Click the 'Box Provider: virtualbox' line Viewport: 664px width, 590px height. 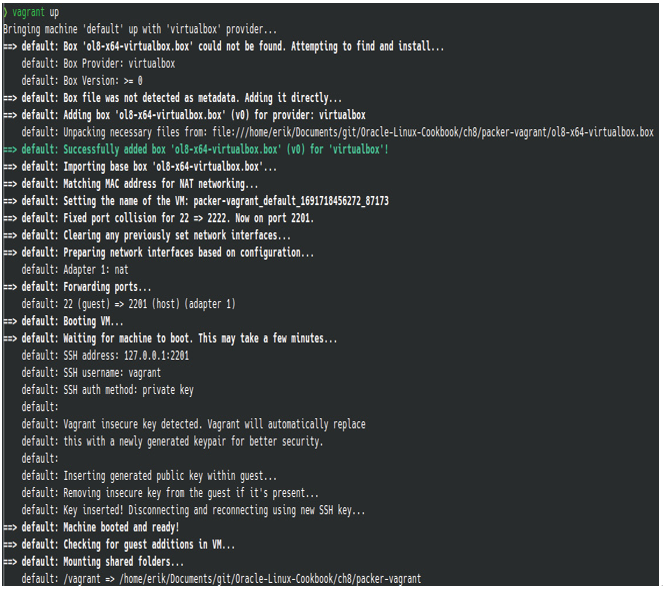click(x=98, y=64)
